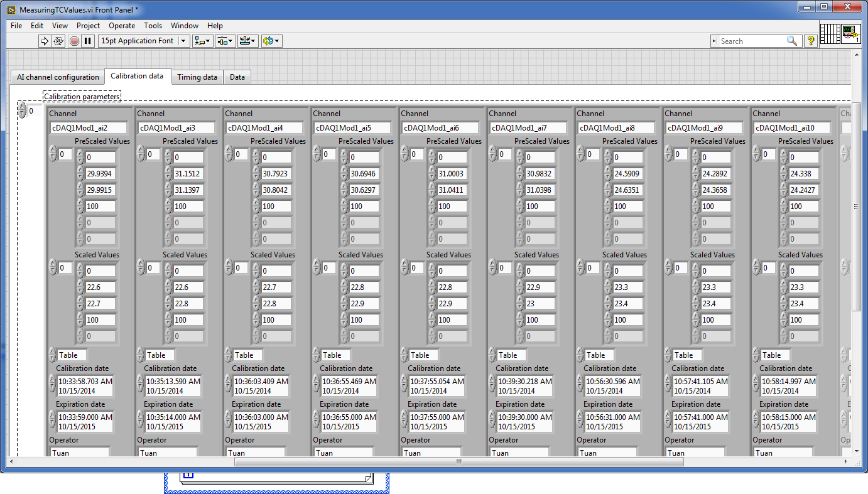Click the Calibration parameters array index field

point(35,111)
